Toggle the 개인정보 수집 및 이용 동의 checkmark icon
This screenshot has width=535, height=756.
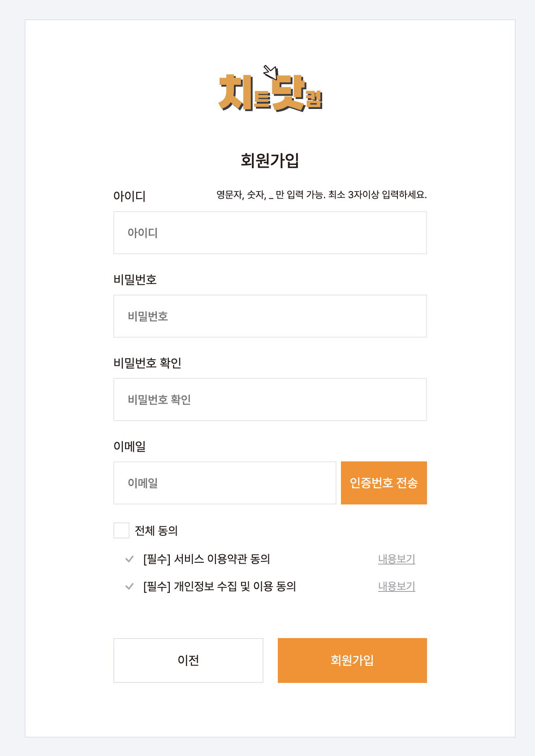(129, 587)
